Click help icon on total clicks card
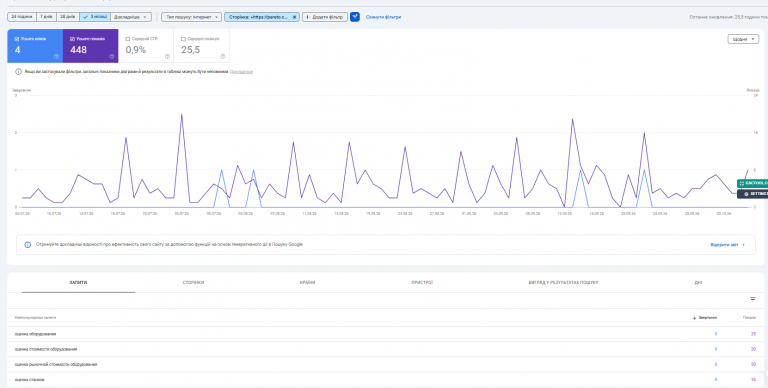The image size is (768, 388). (x=56, y=56)
